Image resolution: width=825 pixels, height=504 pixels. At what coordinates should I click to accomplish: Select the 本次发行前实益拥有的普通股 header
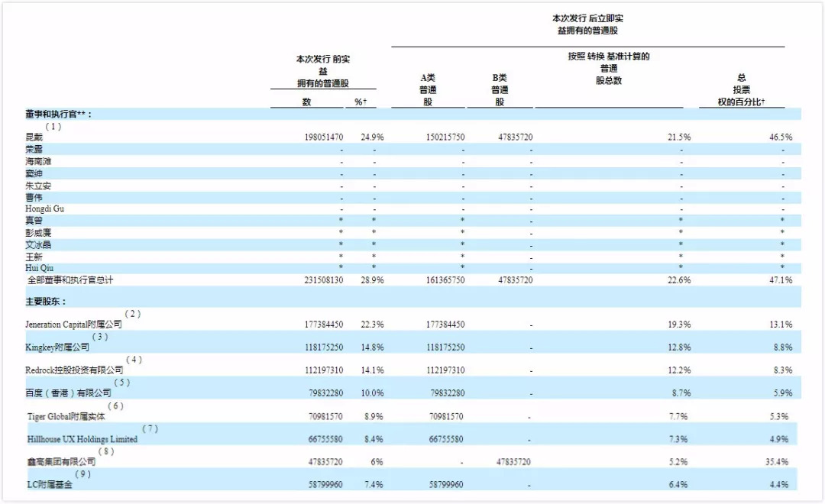tap(322, 71)
